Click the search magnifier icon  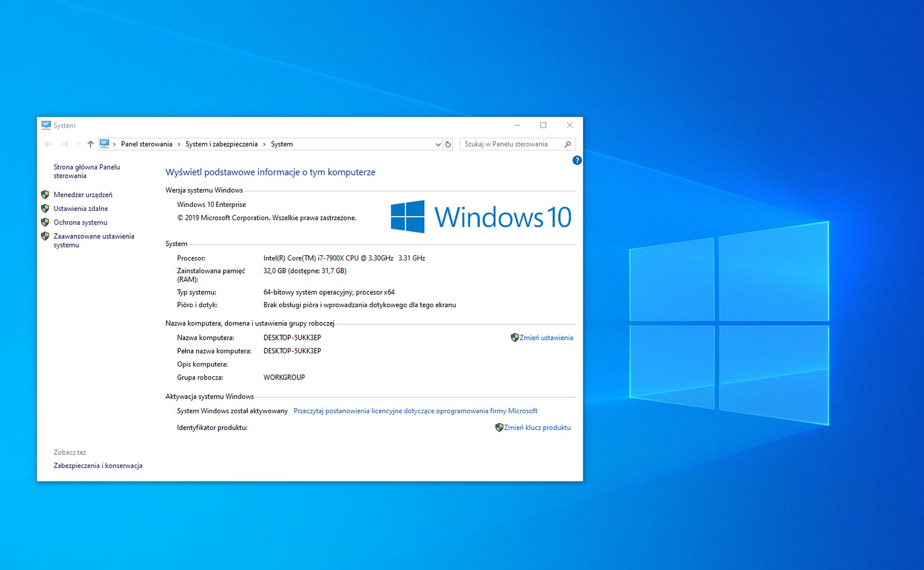click(568, 144)
